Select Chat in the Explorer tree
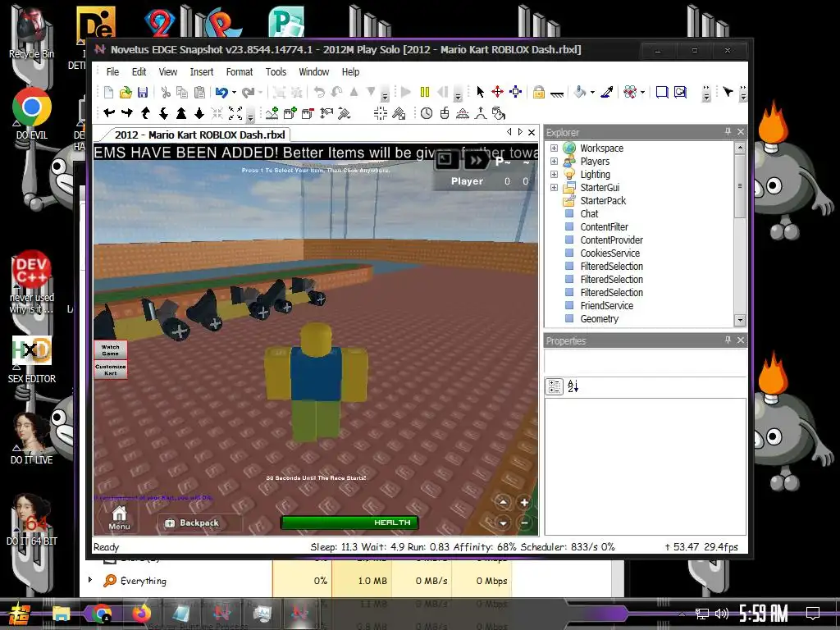This screenshot has width=840, height=630. [589, 214]
